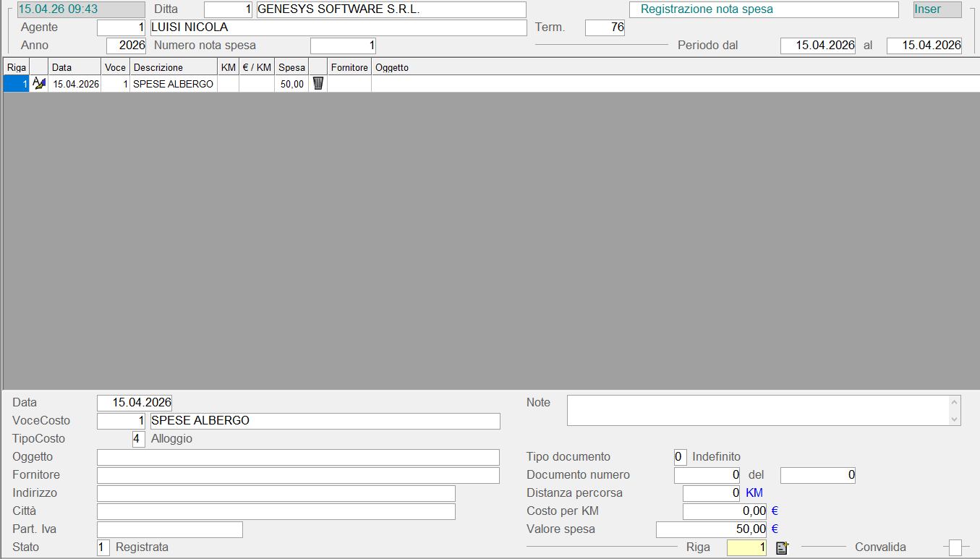Click the Fornitore input field in details

(298, 475)
